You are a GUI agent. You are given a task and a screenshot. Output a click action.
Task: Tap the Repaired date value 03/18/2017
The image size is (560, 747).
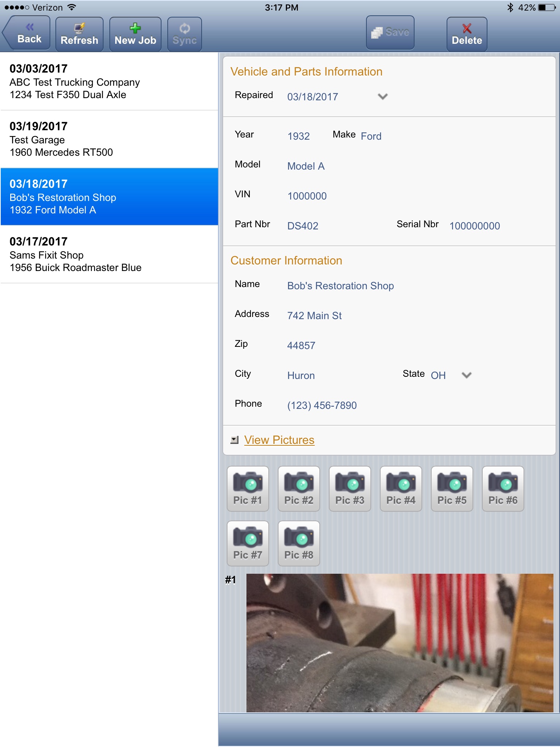[x=312, y=97]
